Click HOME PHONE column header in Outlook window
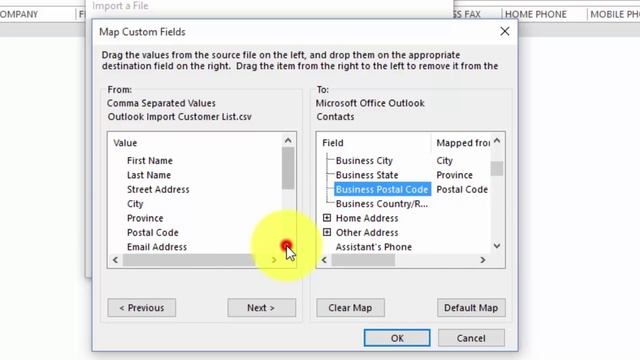The height and width of the screenshot is (360, 640). pos(536,14)
